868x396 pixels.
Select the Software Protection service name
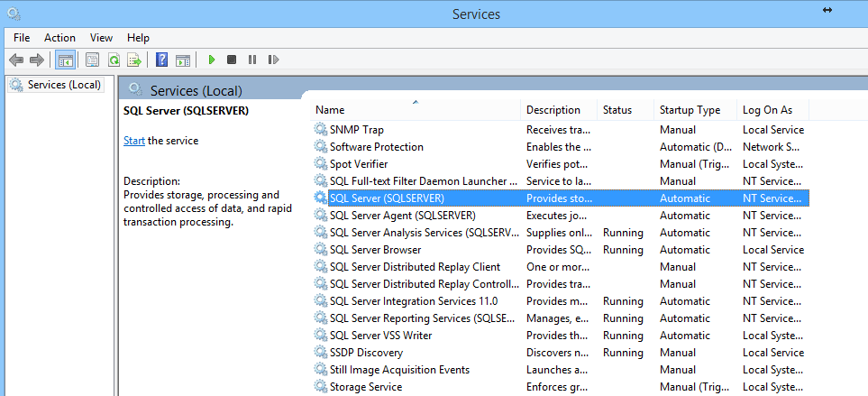point(377,147)
